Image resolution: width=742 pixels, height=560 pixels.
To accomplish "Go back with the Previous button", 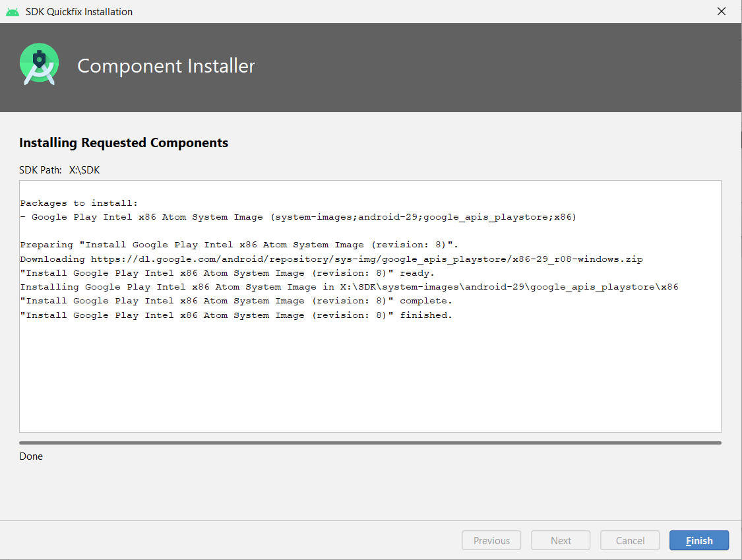I will pos(491,541).
